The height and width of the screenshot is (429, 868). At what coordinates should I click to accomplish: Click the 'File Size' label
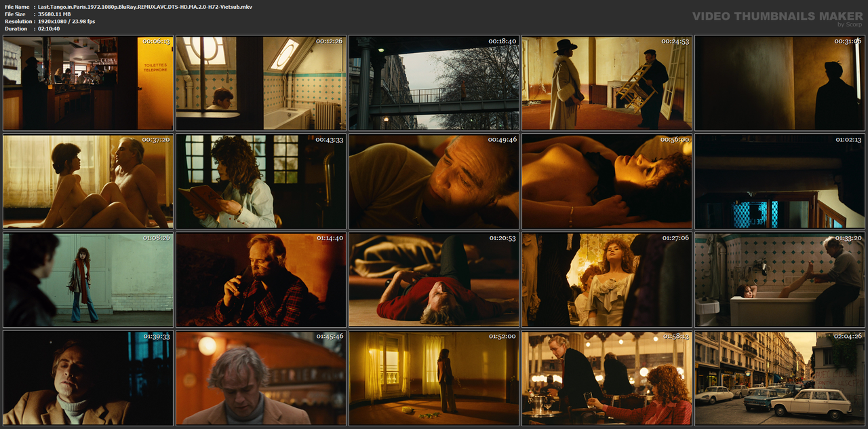[15, 14]
